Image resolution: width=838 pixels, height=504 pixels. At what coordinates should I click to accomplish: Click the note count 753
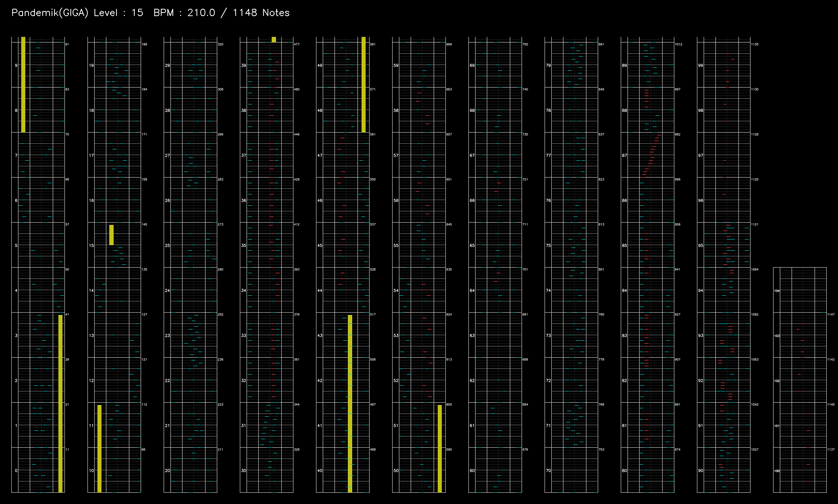601,450
